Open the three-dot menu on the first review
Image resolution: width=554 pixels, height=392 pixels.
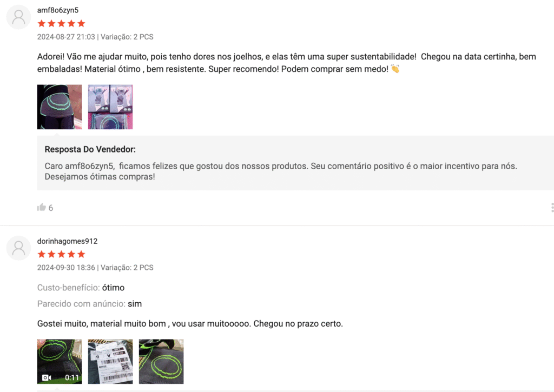(552, 208)
